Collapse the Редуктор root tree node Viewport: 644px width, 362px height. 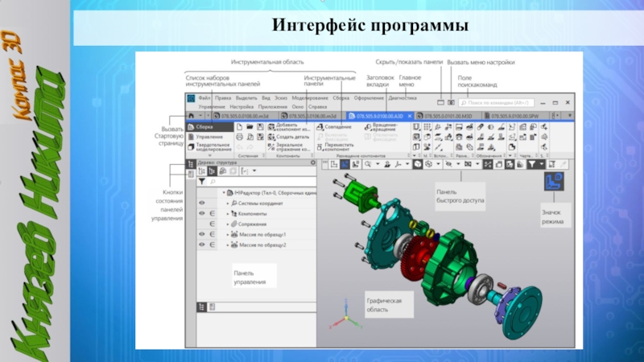pos(223,193)
